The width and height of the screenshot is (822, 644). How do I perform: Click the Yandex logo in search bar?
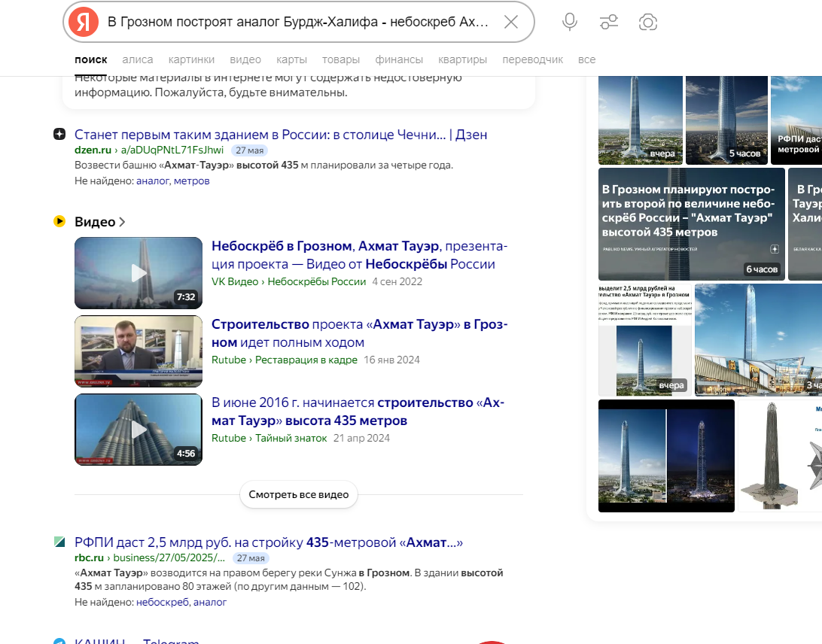(84, 22)
